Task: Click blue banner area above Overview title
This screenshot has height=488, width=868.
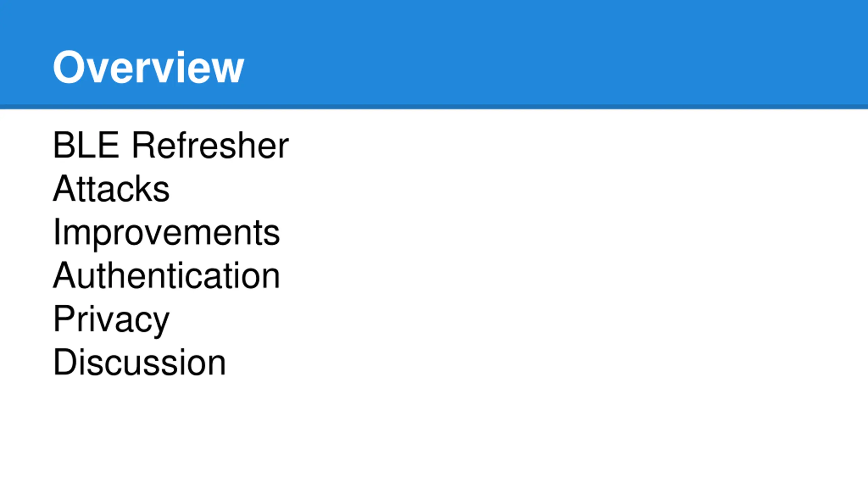Action: click(149, 24)
